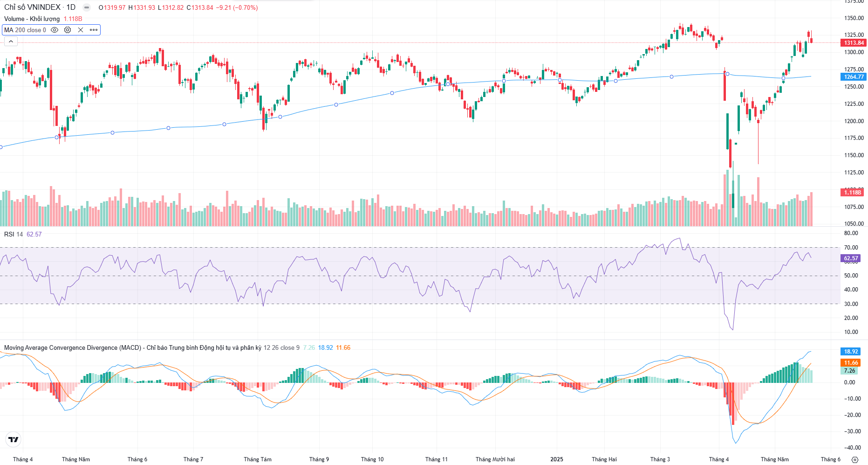Image resolution: width=868 pixels, height=465 pixels.
Task: Click the Tháng Tám time axis label
Action: (258, 459)
